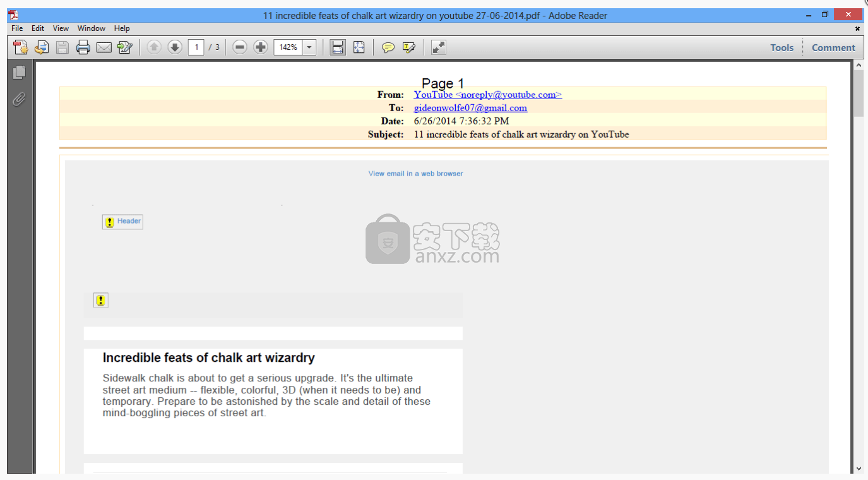Print the document with printer icon
Image resolution: width=868 pixels, height=480 pixels.
[x=83, y=47]
